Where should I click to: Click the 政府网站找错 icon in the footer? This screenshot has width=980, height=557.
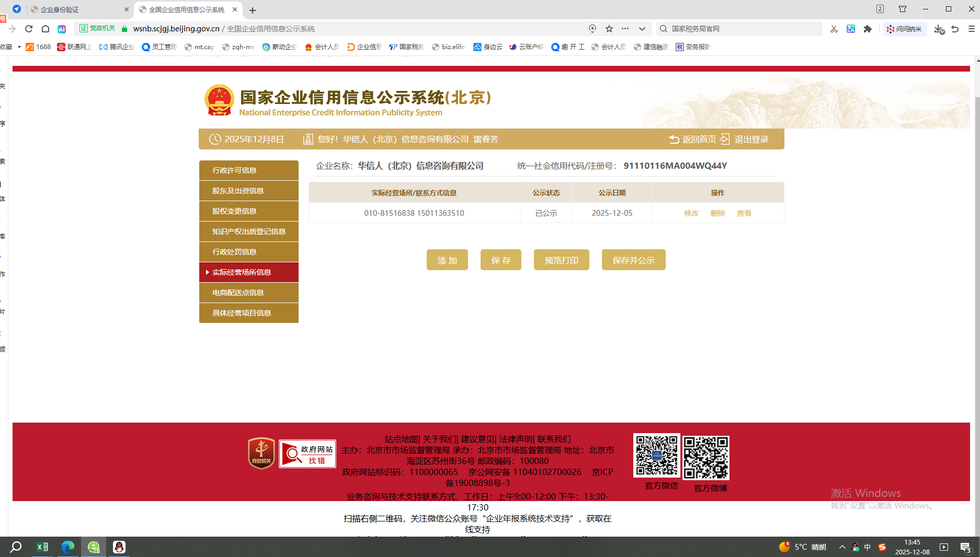click(307, 453)
